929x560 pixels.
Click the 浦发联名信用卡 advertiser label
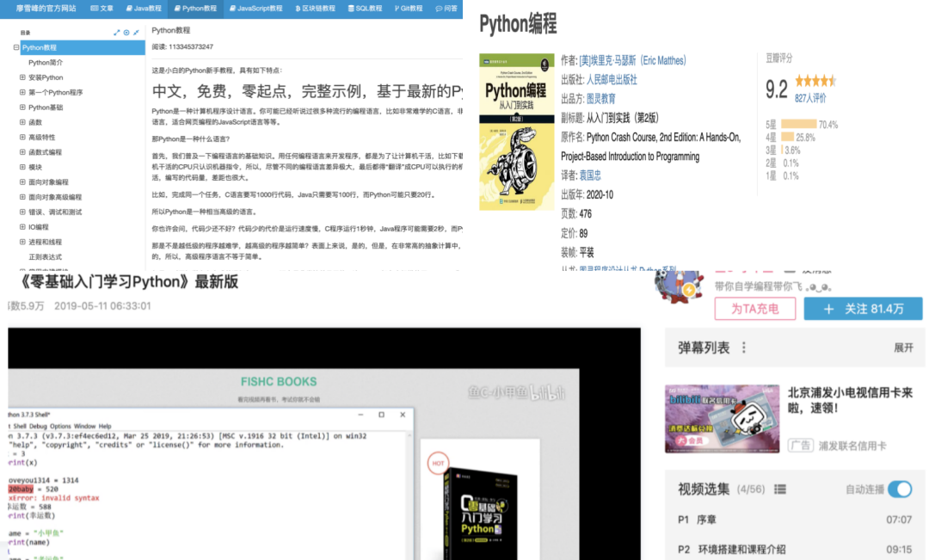point(852,446)
